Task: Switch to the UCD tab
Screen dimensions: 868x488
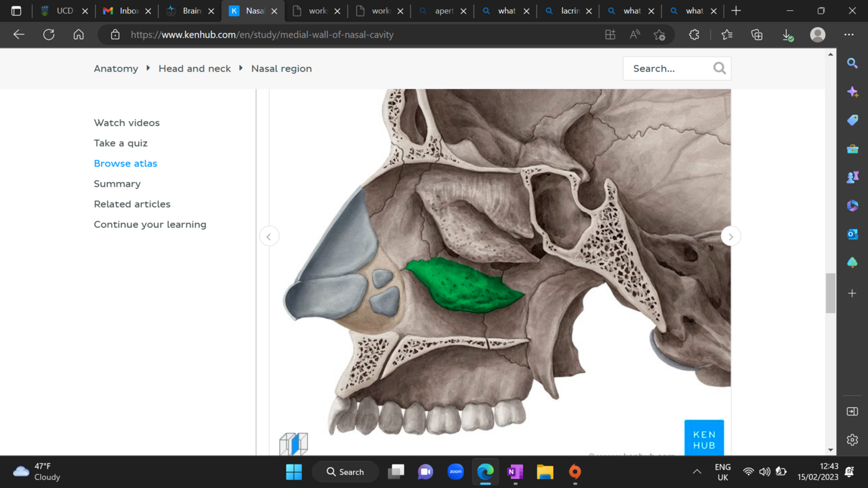Action: (64, 11)
